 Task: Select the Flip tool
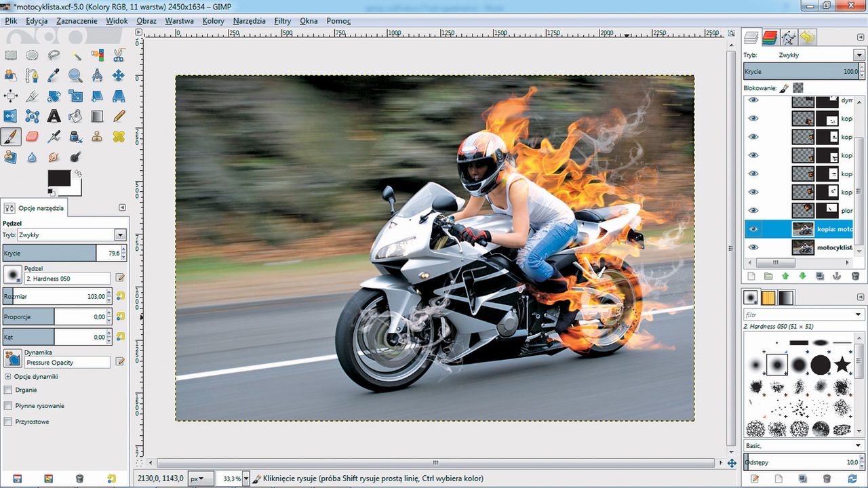tap(11, 116)
